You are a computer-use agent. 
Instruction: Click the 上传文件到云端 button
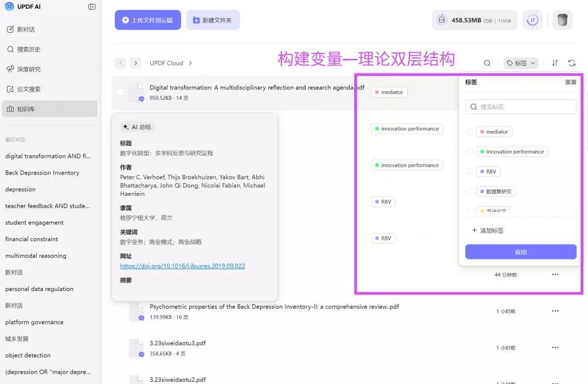click(148, 20)
